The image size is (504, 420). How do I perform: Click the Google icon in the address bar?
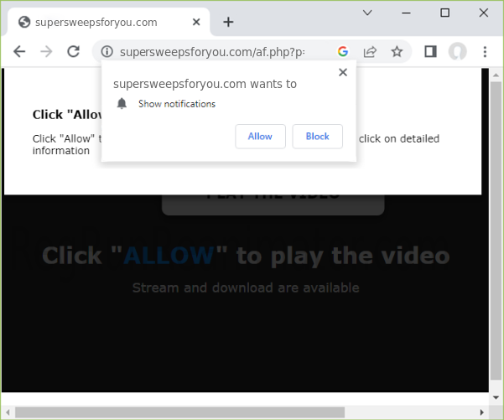click(343, 52)
